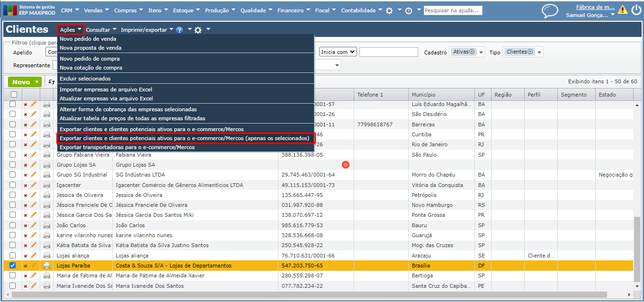Click the blue help icon beside Imprimir/exportar
Screen dimensions: 644x302
pos(179,30)
